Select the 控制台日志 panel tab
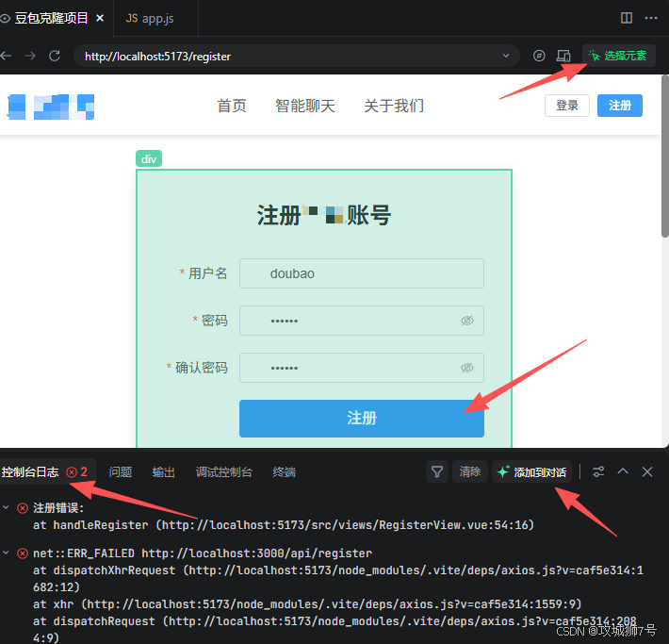The image size is (669, 644). pyautogui.click(x=45, y=471)
